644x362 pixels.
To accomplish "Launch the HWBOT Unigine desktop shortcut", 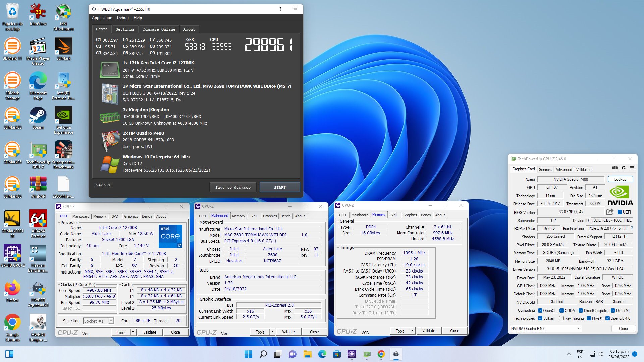I will coord(38,328).
